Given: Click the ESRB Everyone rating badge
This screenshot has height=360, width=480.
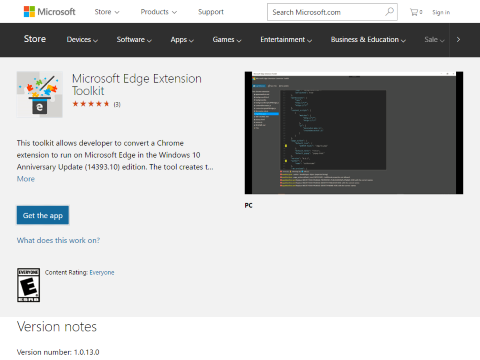Looking at the screenshot, I should pyautogui.click(x=29, y=285).
